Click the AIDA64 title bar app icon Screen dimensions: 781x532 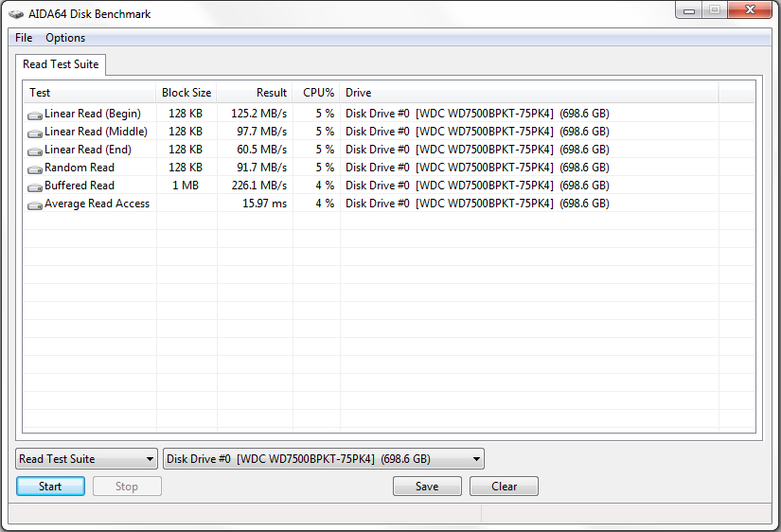(16, 14)
